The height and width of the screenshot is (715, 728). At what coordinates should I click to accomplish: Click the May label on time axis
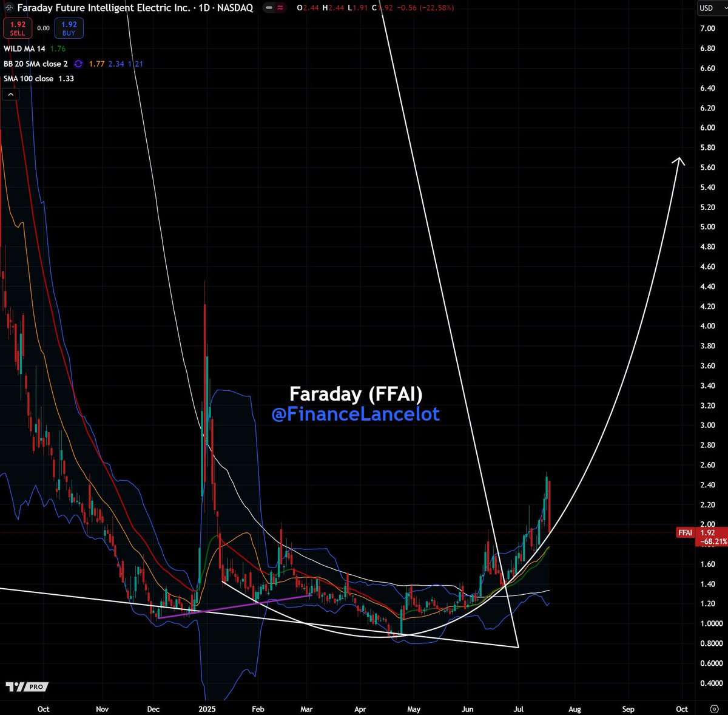tap(414, 709)
